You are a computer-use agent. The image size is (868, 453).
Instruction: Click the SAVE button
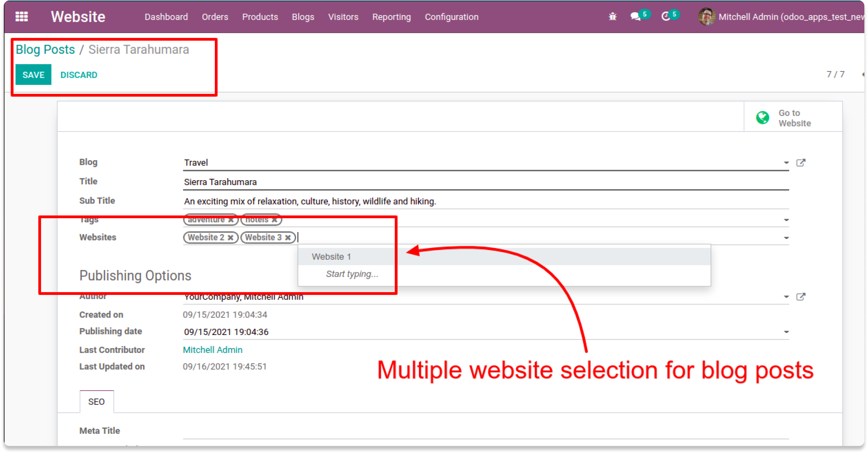coord(33,75)
